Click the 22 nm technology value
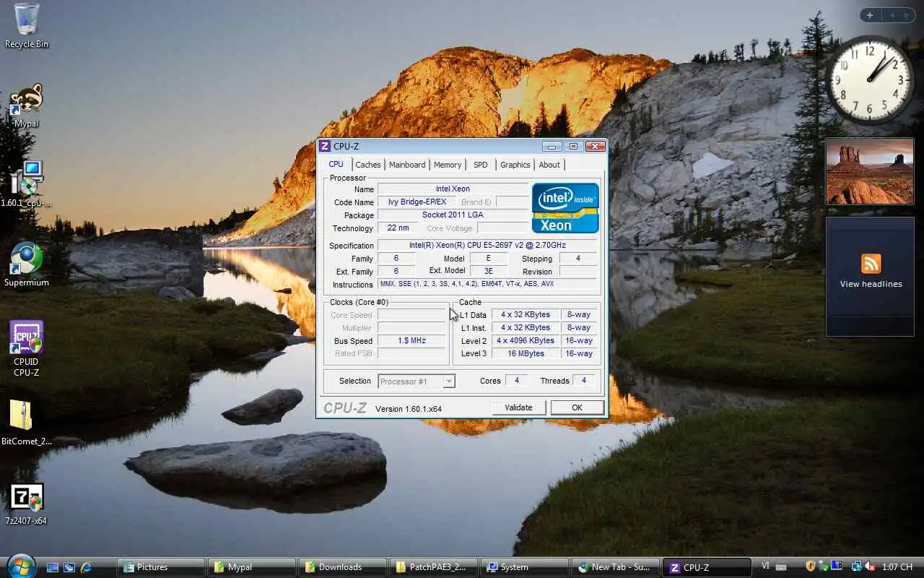Viewport: 924px width, 578px height. [x=398, y=228]
